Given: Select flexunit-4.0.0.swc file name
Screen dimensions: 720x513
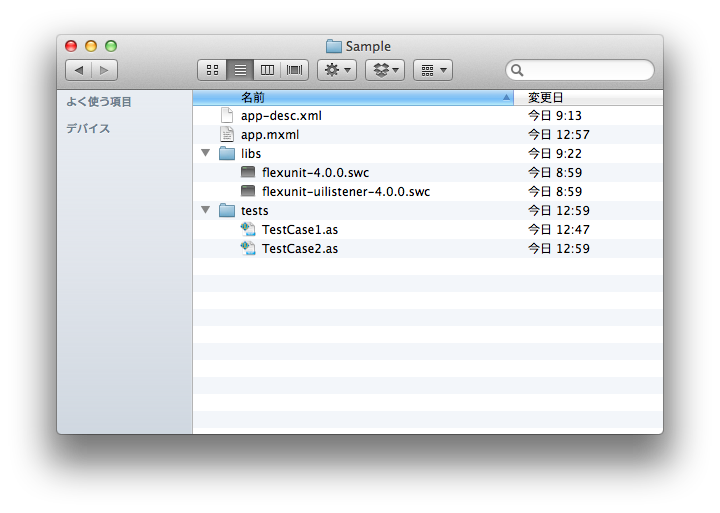Looking at the screenshot, I should [x=315, y=173].
